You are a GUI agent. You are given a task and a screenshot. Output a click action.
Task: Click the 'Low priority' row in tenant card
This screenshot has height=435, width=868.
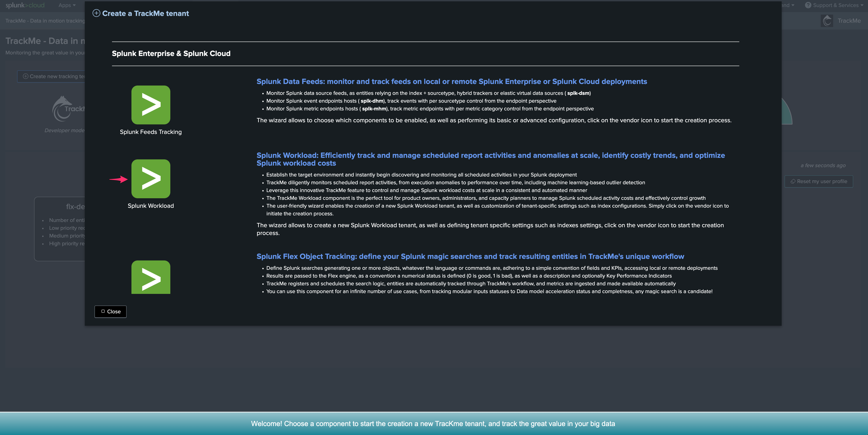tap(67, 228)
